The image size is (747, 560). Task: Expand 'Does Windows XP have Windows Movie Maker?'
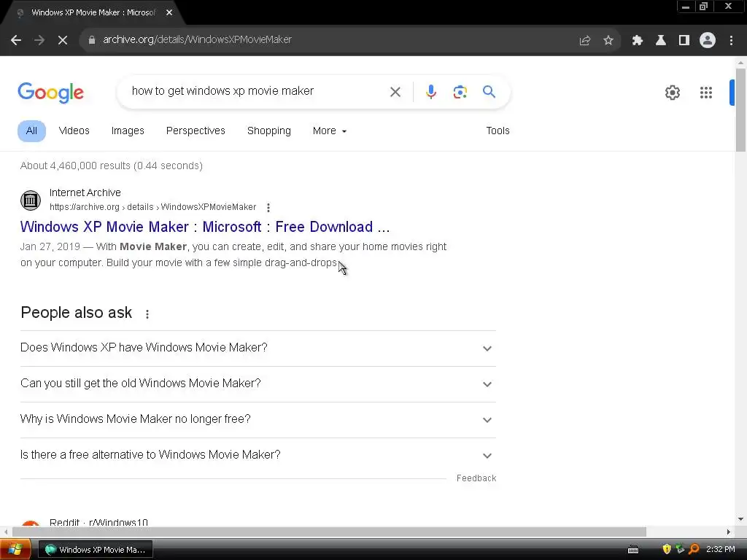click(258, 348)
